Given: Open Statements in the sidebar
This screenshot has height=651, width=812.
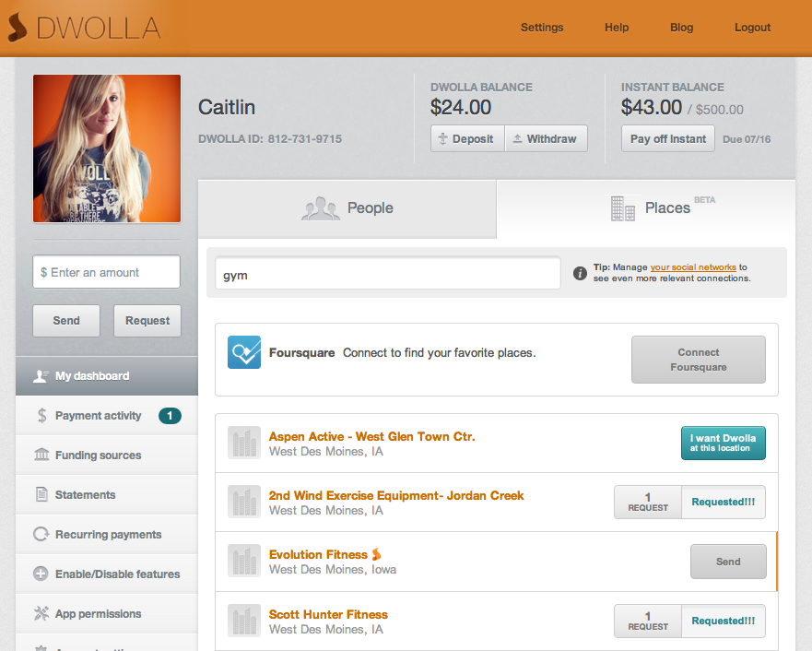Looking at the screenshot, I should (107, 494).
